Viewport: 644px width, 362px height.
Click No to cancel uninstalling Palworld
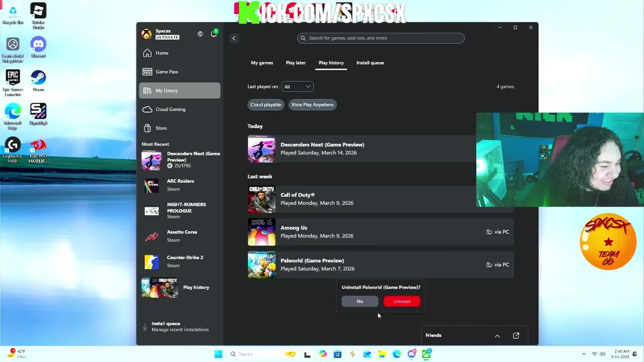click(360, 301)
